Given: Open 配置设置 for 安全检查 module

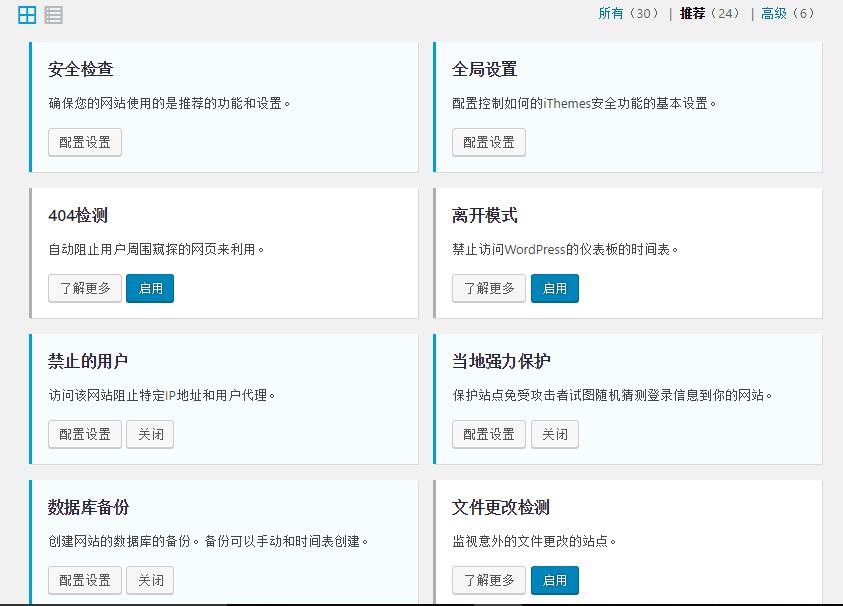Looking at the screenshot, I should click(84, 142).
